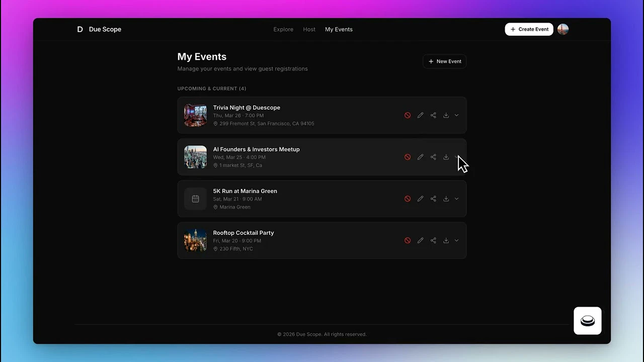Click the 1 market St, SF, Ca location
Image resolution: width=644 pixels, height=362 pixels.
click(240, 165)
